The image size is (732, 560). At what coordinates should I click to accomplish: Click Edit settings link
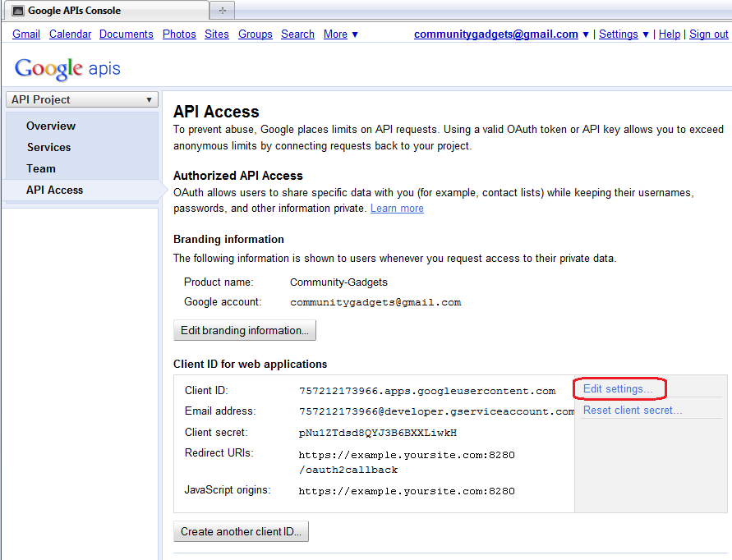click(x=618, y=388)
